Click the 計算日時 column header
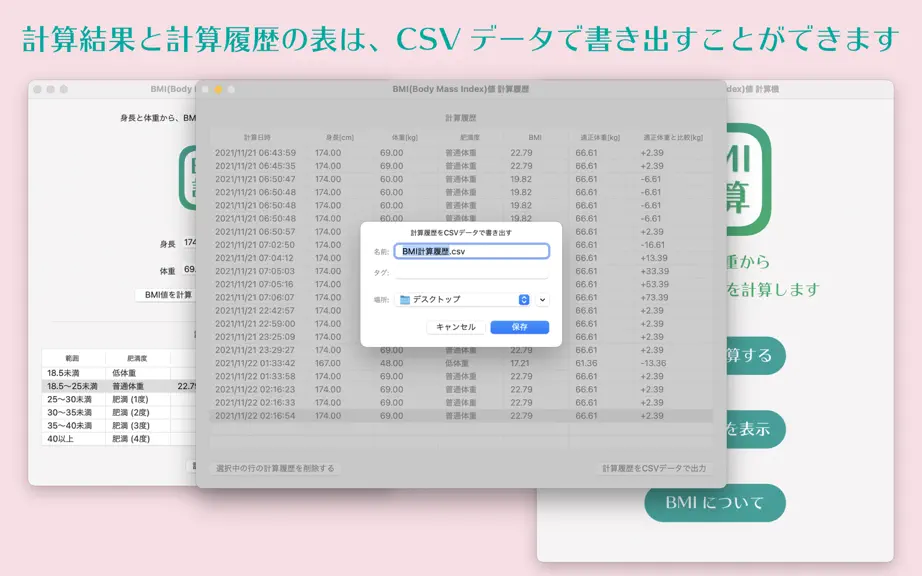This screenshot has width=922, height=576. click(257, 138)
